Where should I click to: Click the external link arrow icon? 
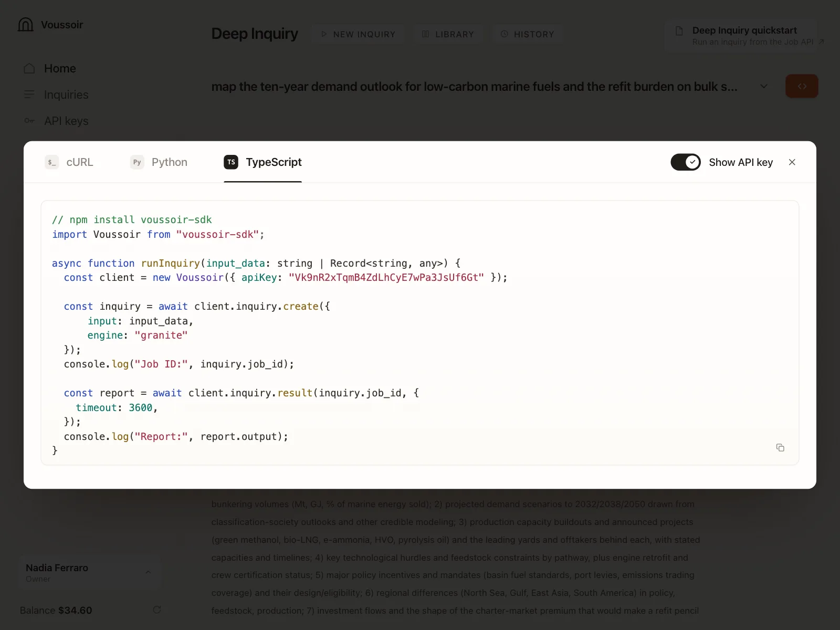tap(821, 42)
